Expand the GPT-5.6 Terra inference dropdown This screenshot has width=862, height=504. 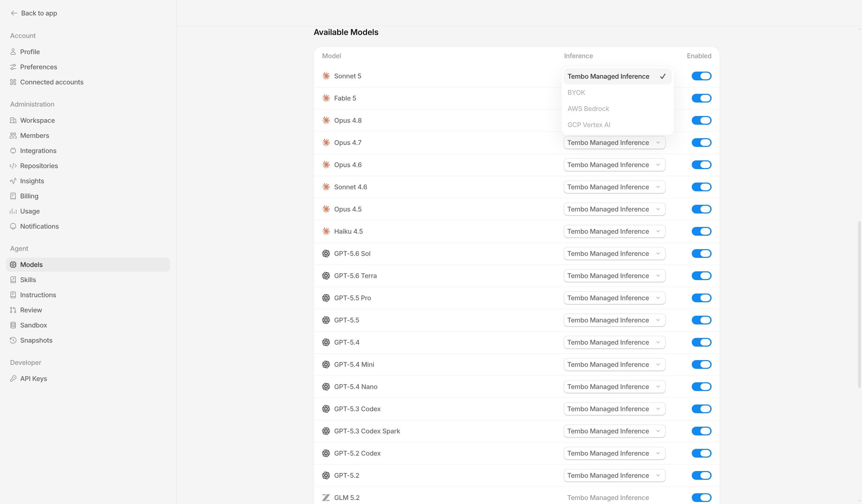click(614, 276)
